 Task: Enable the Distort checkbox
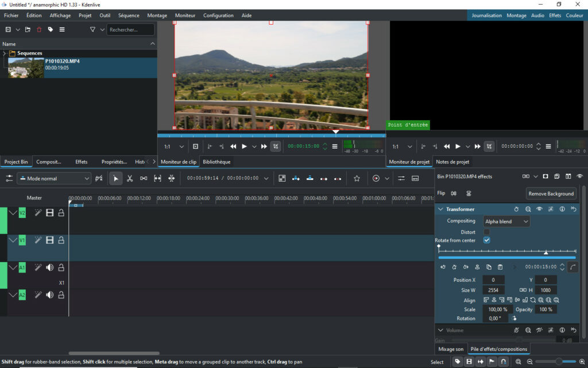tap(486, 232)
